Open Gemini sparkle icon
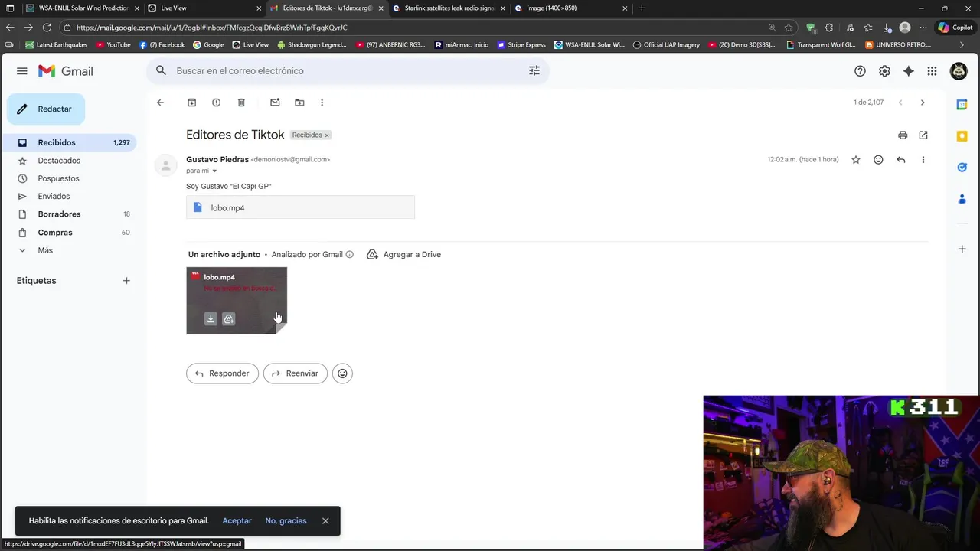Screen dimensions: 980x551 [909, 71]
